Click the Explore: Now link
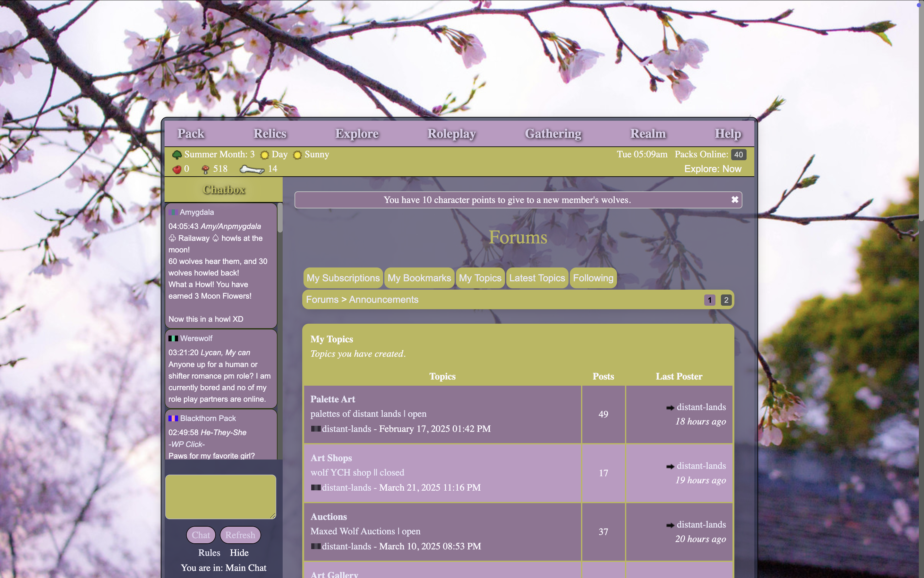This screenshot has height=578, width=924. tap(713, 169)
